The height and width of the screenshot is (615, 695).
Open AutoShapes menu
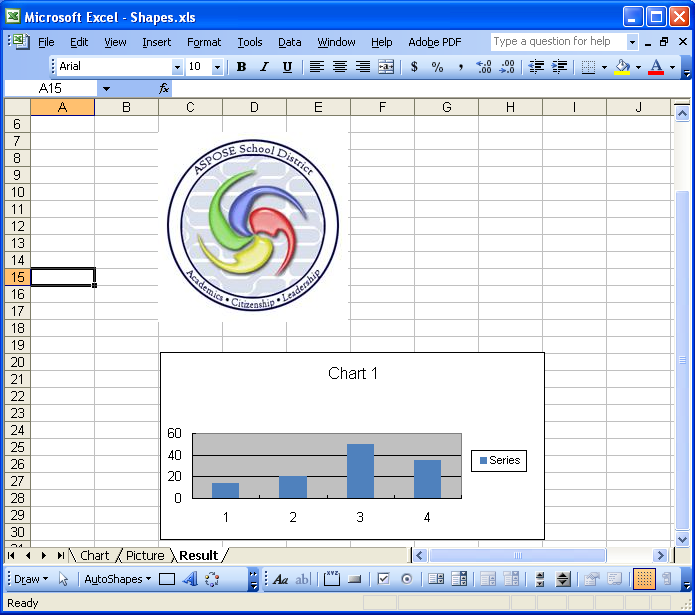[x=117, y=579]
